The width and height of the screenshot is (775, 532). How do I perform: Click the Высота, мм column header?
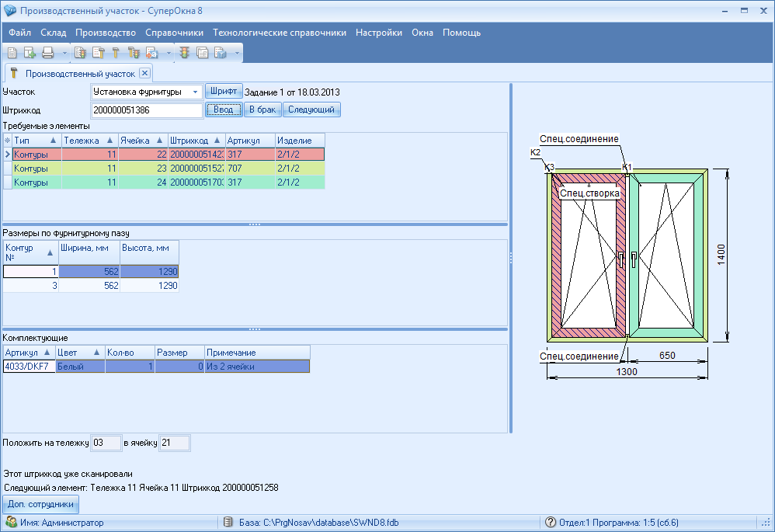(149, 252)
